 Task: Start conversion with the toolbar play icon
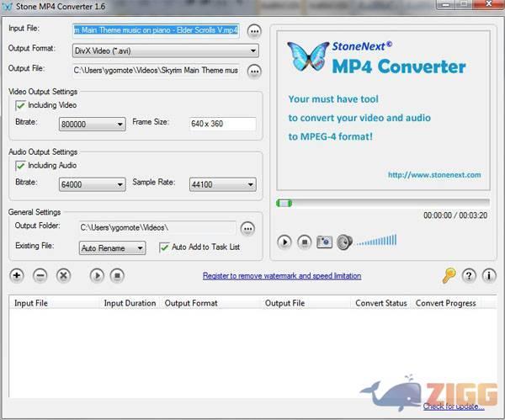97,275
